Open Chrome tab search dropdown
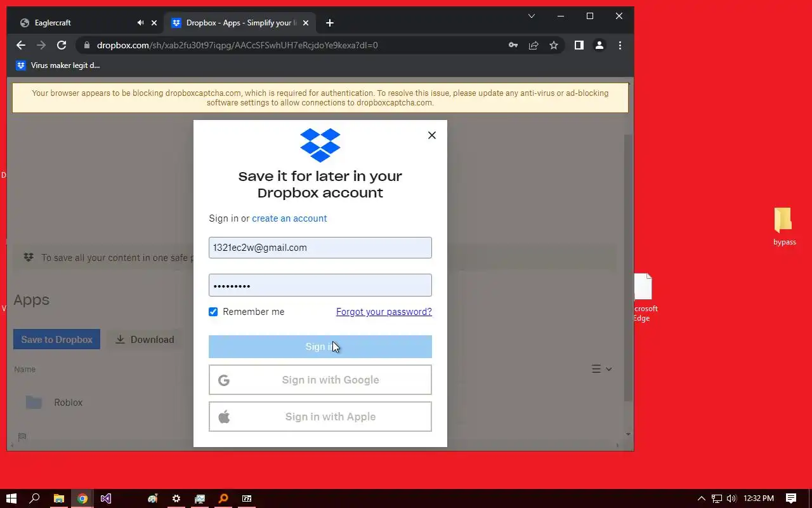This screenshot has width=812, height=508. click(x=532, y=16)
